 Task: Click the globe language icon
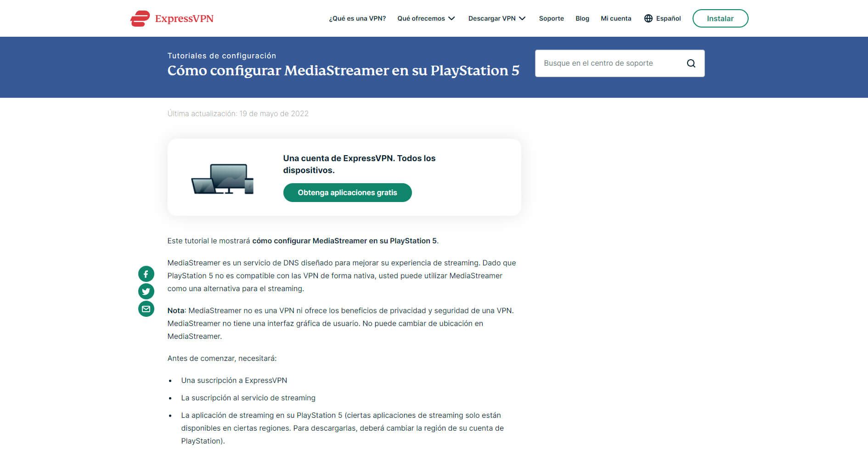(648, 18)
